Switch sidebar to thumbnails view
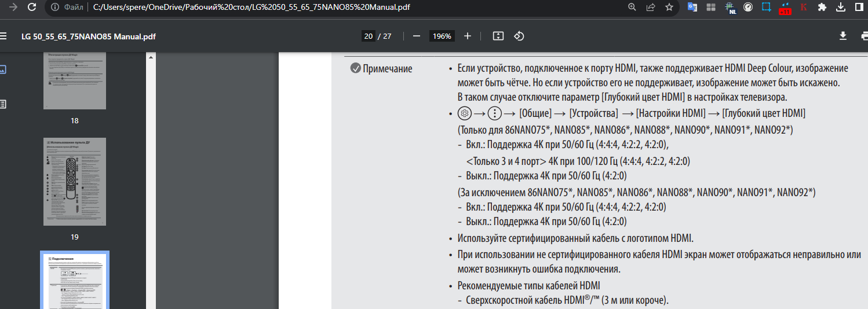Viewport: 868px width, 309px height. pos(3,69)
